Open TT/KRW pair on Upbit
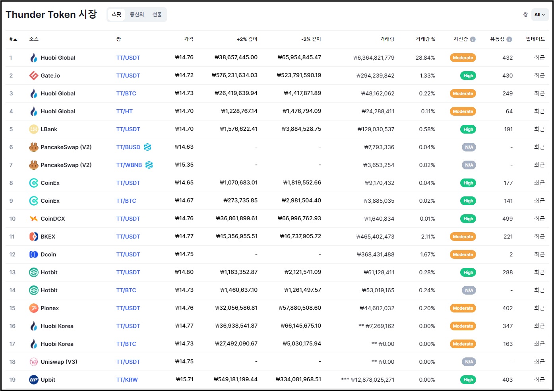Image resolution: width=554 pixels, height=392 pixels. point(127,380)
